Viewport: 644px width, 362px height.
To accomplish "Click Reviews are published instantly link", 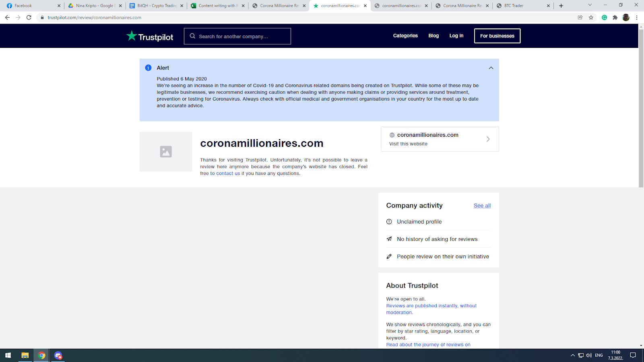I will pos(431,309).
